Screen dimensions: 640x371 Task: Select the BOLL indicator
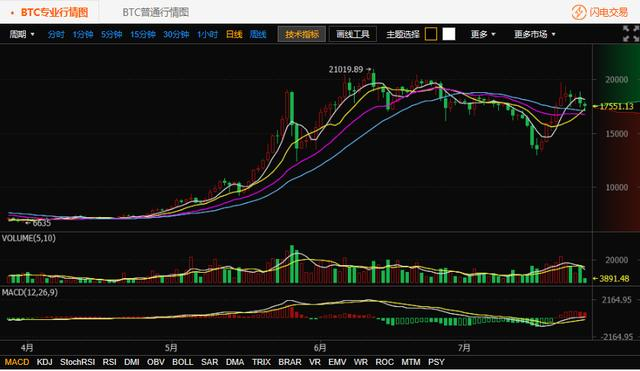182,362
